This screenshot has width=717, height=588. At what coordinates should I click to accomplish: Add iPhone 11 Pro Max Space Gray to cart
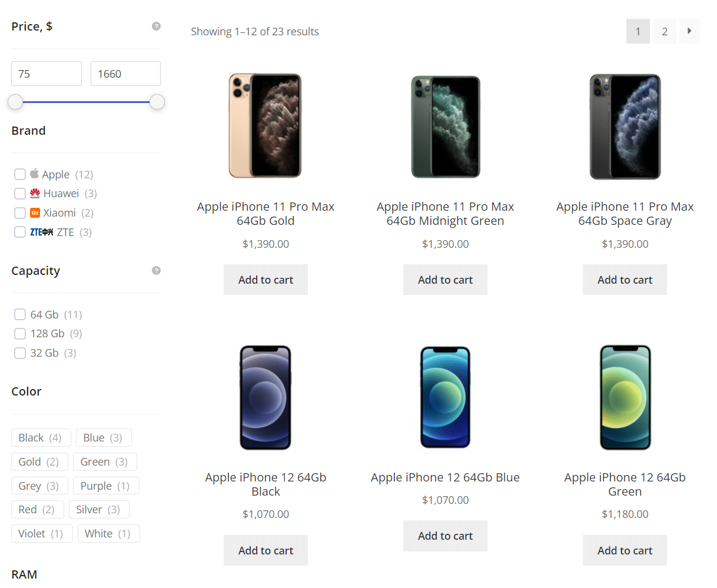625,280
